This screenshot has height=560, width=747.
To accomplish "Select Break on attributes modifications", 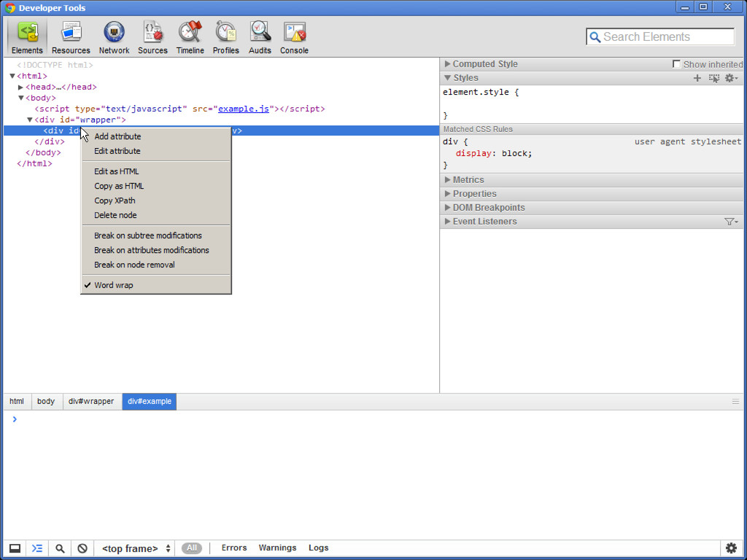I will tap(156, 250).
